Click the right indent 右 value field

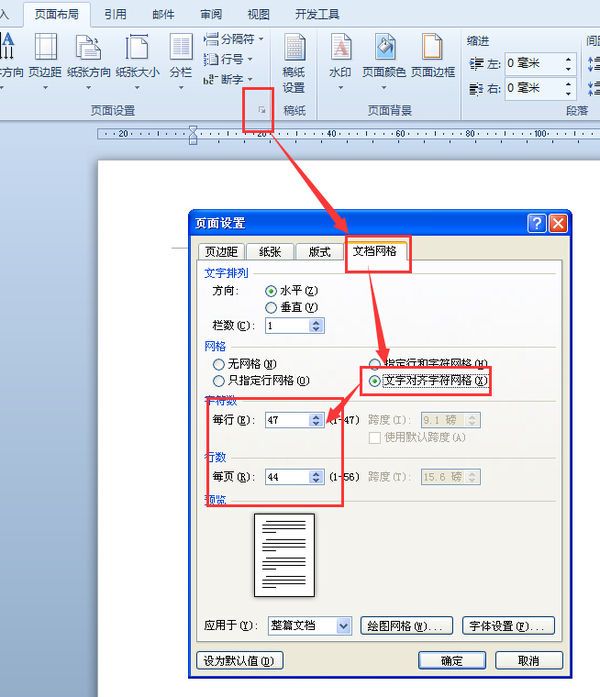[534, 88]
